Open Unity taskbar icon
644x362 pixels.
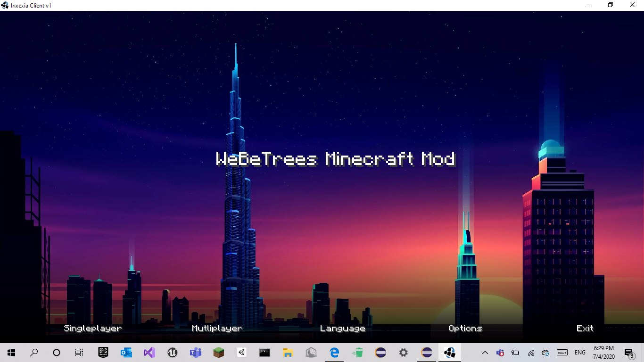pyautogui.click(x=242, y=353)
